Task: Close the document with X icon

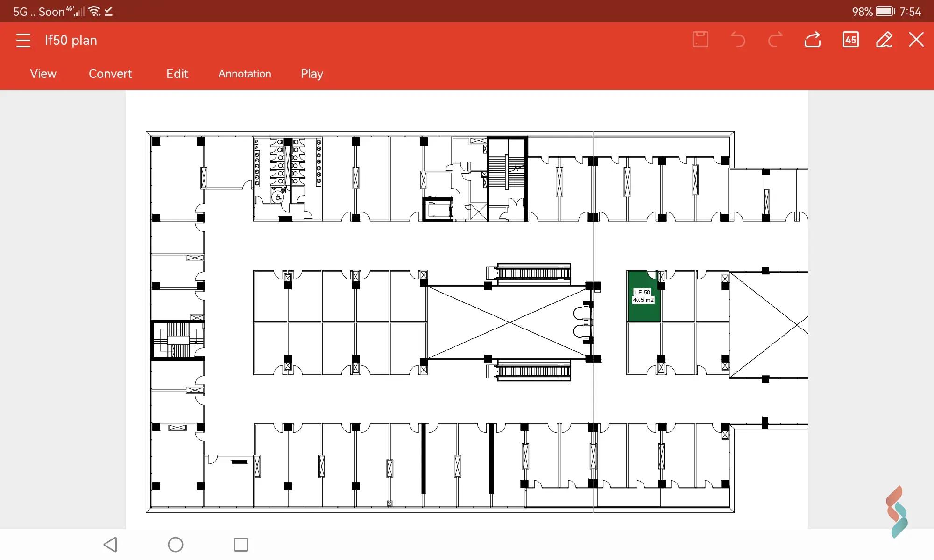Action: tap(916, 40)
